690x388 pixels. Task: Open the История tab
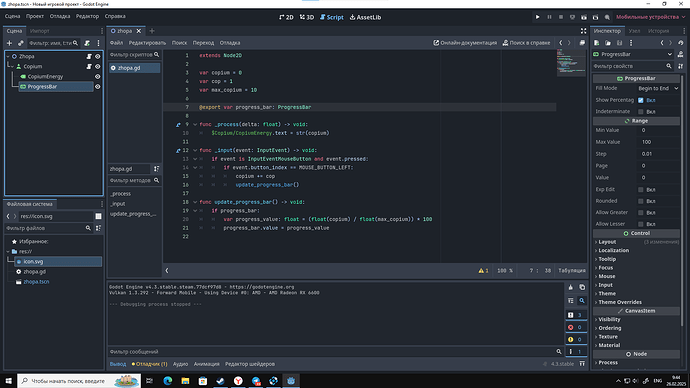click(x=658, y=31)
